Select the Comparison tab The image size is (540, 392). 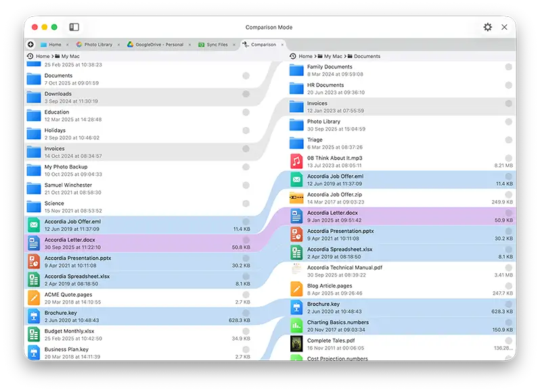pos(263,45)
